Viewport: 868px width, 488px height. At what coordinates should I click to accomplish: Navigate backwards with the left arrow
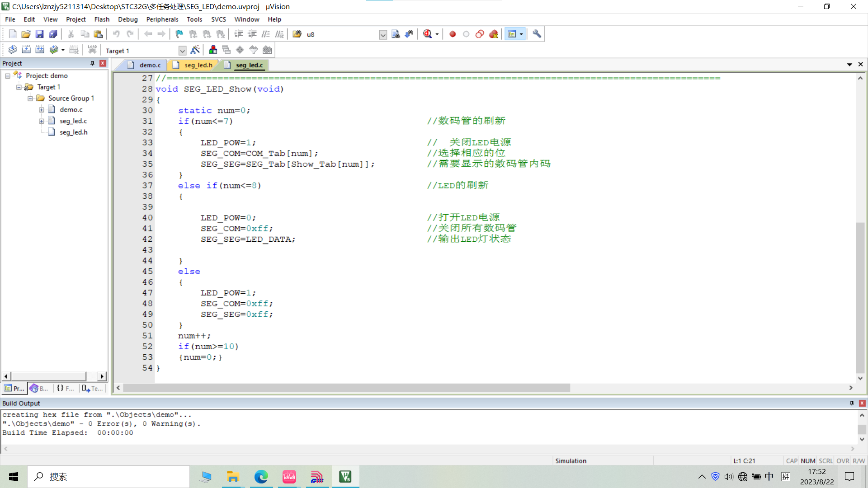[148, 34]
